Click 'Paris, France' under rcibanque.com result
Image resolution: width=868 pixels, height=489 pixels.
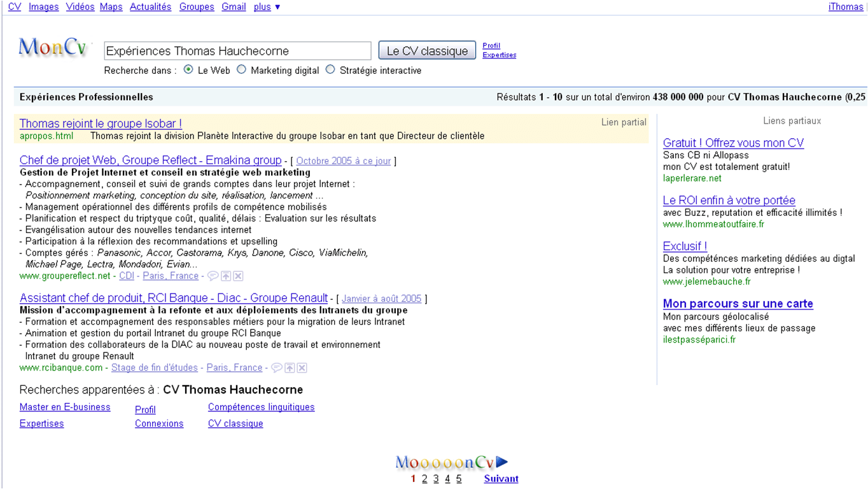click(x=234, y=367)
